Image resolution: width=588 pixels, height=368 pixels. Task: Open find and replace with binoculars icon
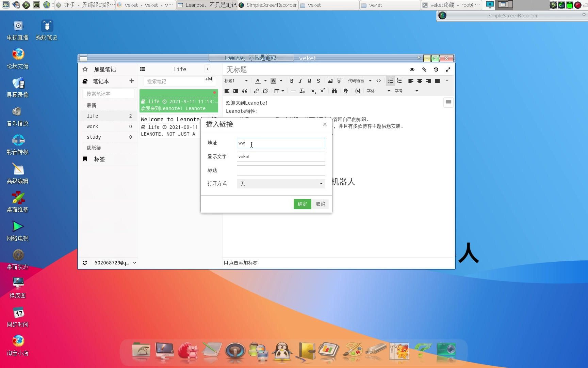(x=334, y=91)
